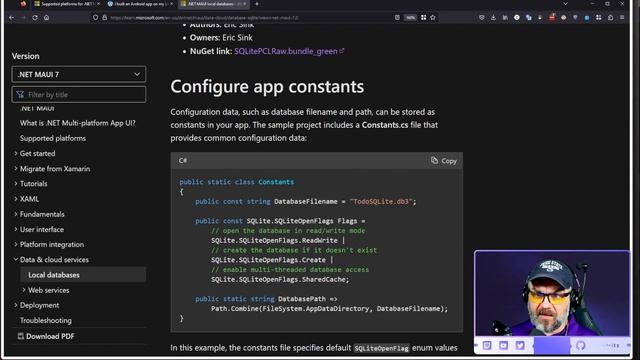Collapse Data & cloud services section
Image resolution: width=640 pixels, height=360 pixels.
[16, 260]
